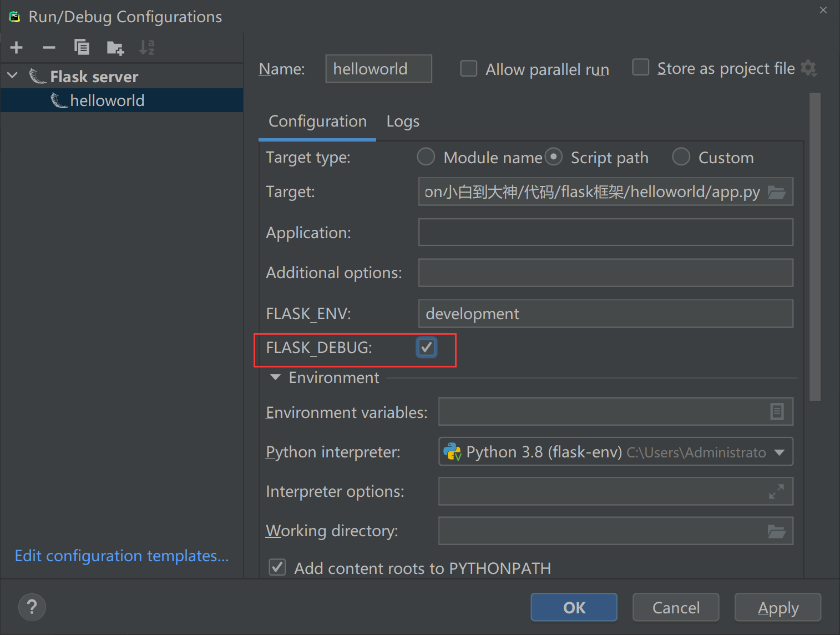Collapse the Flask server tree node
The height and width of the screenshot is (635, 840).
(13, 75)
